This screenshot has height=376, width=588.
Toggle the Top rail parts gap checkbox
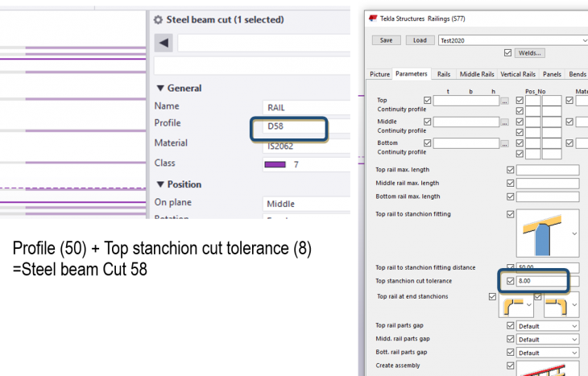(x=511, y=325)
